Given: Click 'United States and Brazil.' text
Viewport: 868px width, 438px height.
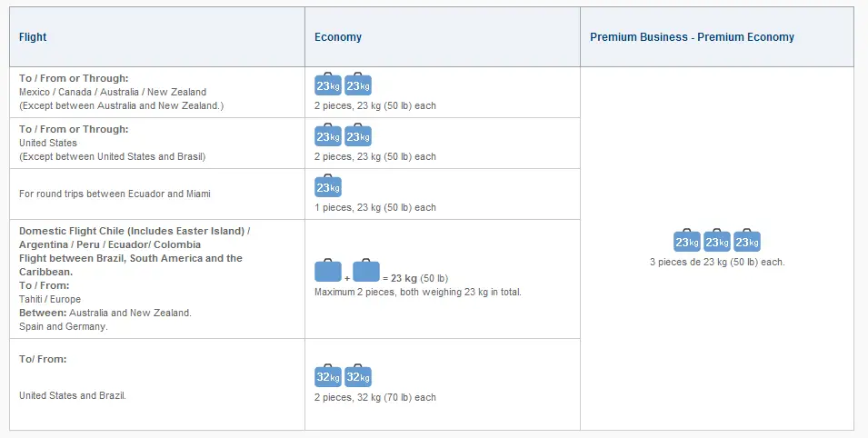Looking at the screenshot, I should click(x=73, y=395).
